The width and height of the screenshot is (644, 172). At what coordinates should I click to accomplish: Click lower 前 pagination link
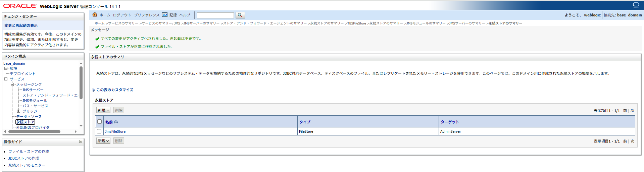point(625,141)
